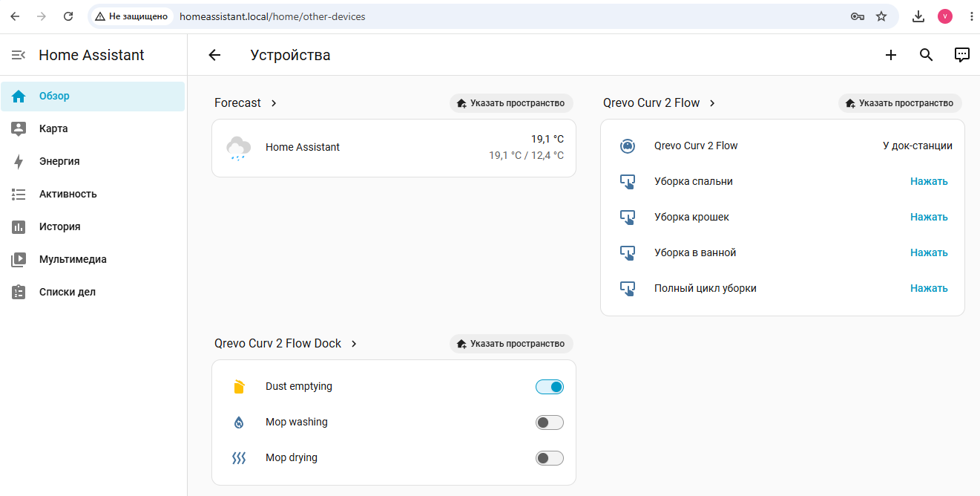The width and height of the screenshot is (980, 496).
Task: Click the plus add icon in header
Action: click(x=891, y=55)
